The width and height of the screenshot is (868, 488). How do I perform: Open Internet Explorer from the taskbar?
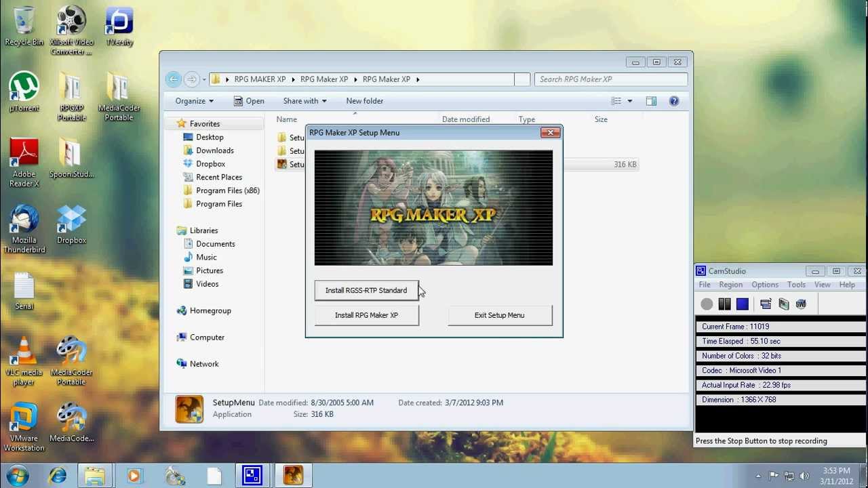[x=58, y=475]
